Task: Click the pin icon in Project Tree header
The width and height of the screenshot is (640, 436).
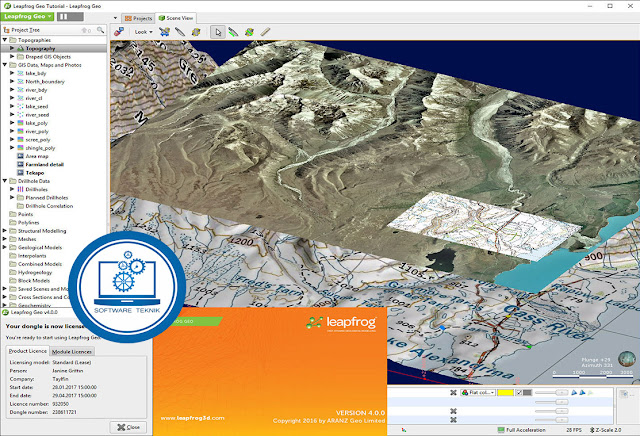Action: pyautogui.click(x=86, y=30)
